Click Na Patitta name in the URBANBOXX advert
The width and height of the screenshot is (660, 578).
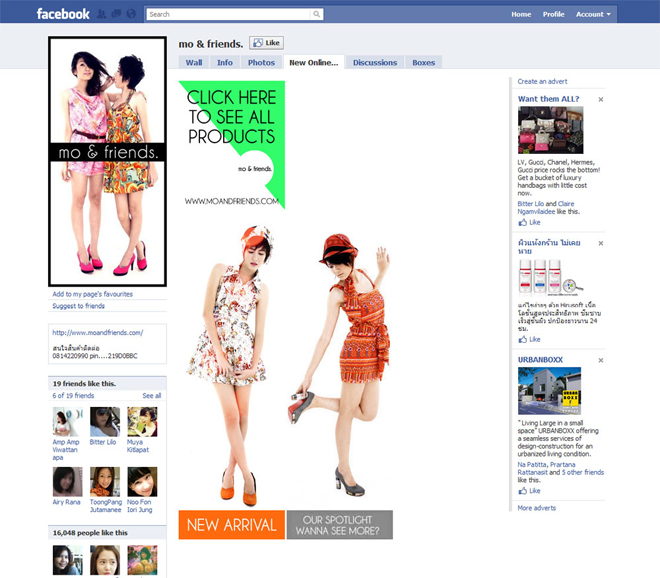point(532,464)
